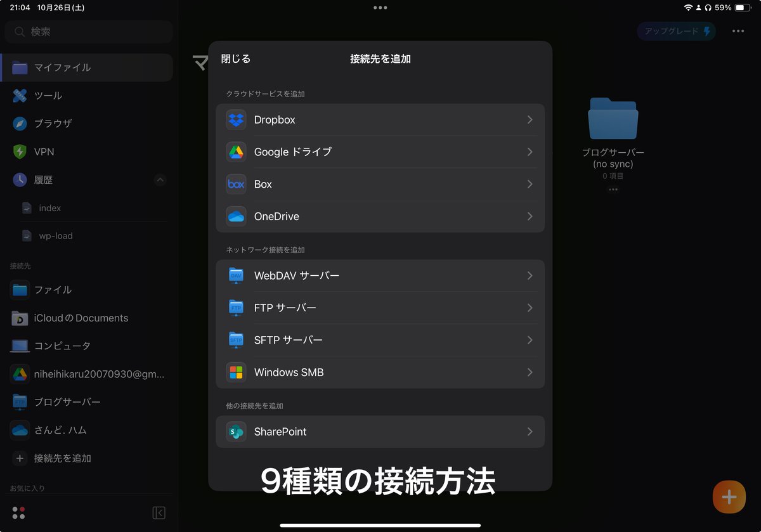
Task: Open the index history item
Action: click(50, 208)
